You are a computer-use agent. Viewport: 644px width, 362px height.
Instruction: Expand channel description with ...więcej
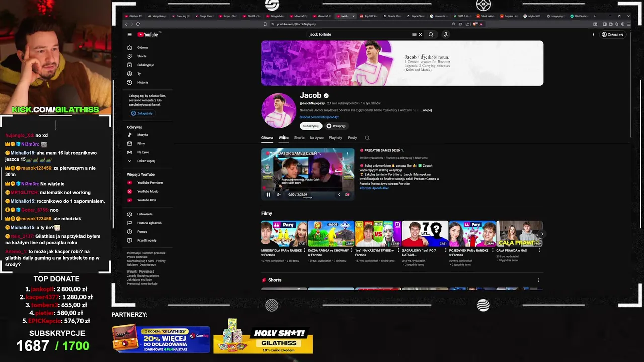426,110
